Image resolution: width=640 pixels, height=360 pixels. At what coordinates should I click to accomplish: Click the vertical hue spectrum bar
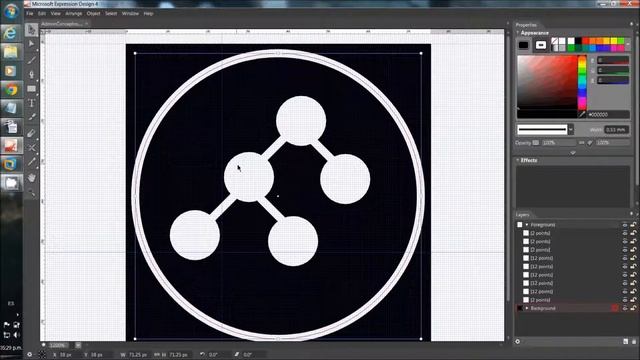(582, 83)
